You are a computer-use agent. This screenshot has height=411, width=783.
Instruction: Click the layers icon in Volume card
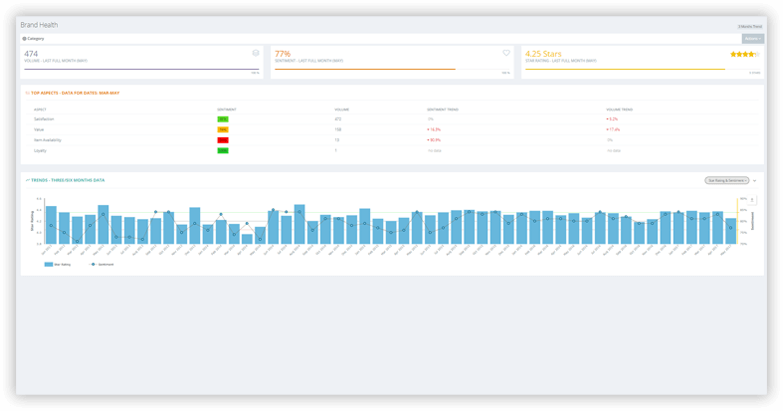tap(256, 53)
